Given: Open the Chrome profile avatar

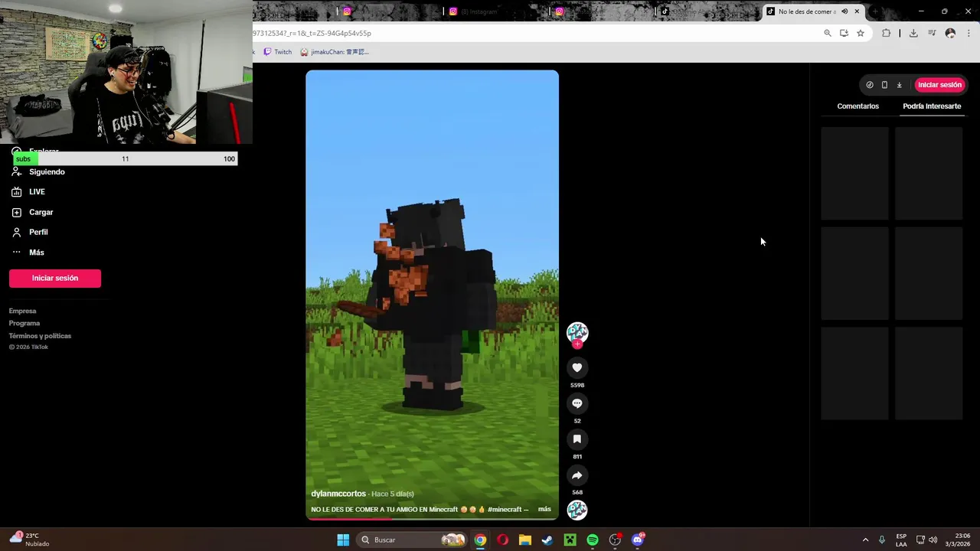Looking at the screenshot, I should click(950, 33).
